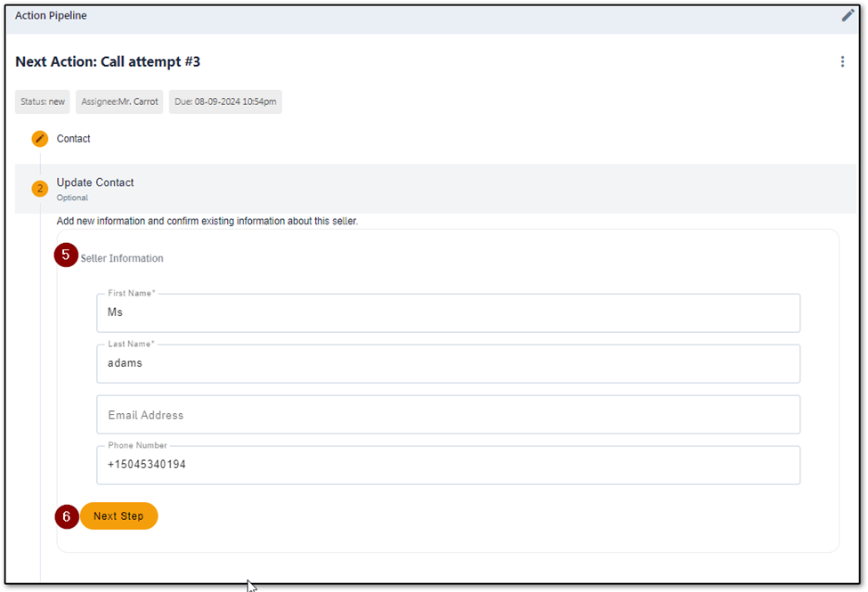
Task: Click the Action Pipeline panel title
Action: tap(51, 15)
